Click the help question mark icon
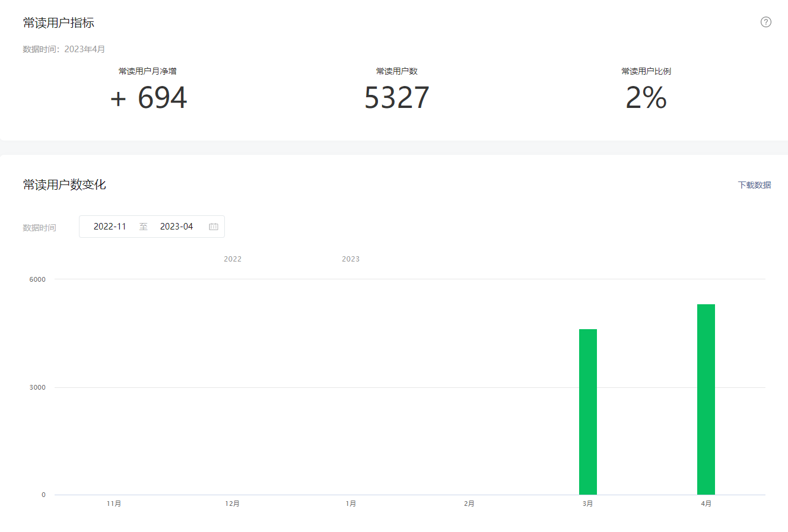The width and height of the screenshot is (788, 532). pos(766,22)
